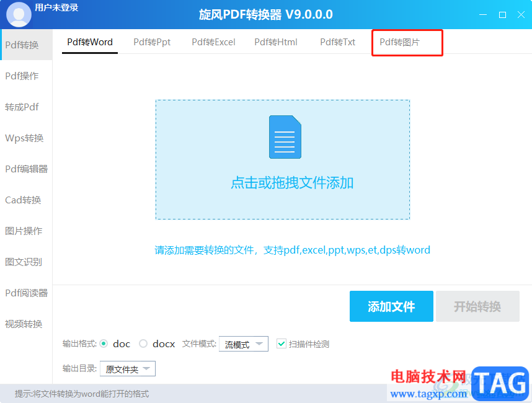Open the 原文件夹 output directory dropdown
This screenshot has height=403, width=532.
(128, 369)
